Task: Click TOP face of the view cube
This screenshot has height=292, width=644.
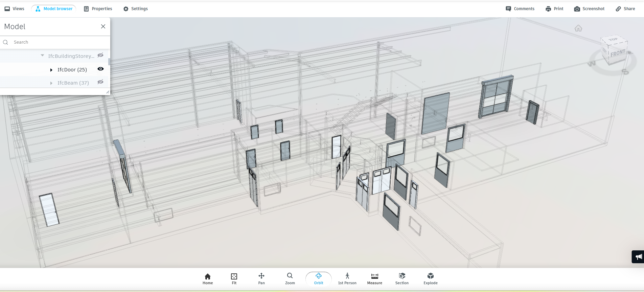Action: [613, 40]
